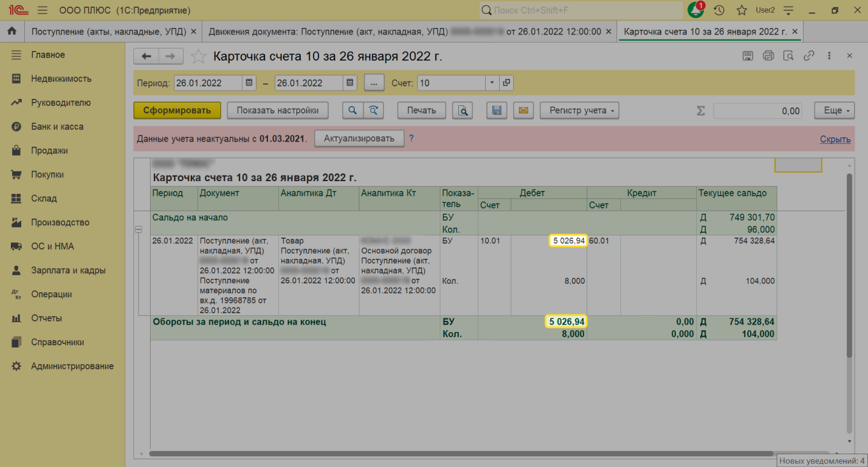The width and height of the screenshot is (868, 467).
Task: Click the Скрыть link
Action: point(835,139)
